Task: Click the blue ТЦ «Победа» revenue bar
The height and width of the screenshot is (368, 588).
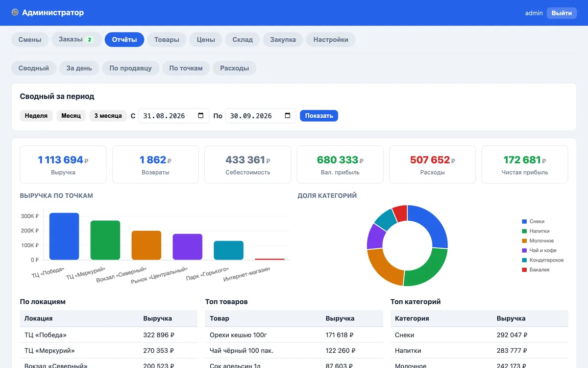Action: [x=64, y=237]
